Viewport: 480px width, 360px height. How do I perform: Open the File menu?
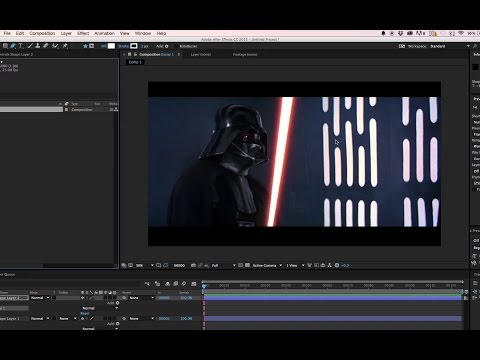click(x=7, y=33)
